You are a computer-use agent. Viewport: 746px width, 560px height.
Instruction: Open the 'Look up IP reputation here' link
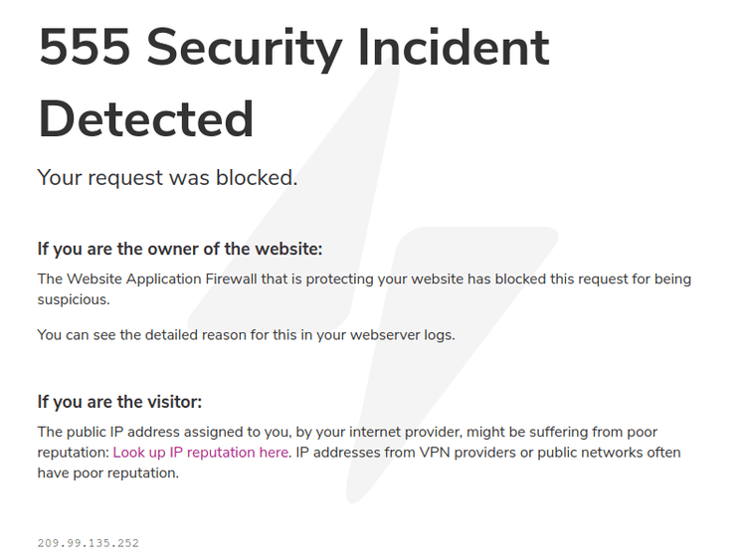(201, 453)
